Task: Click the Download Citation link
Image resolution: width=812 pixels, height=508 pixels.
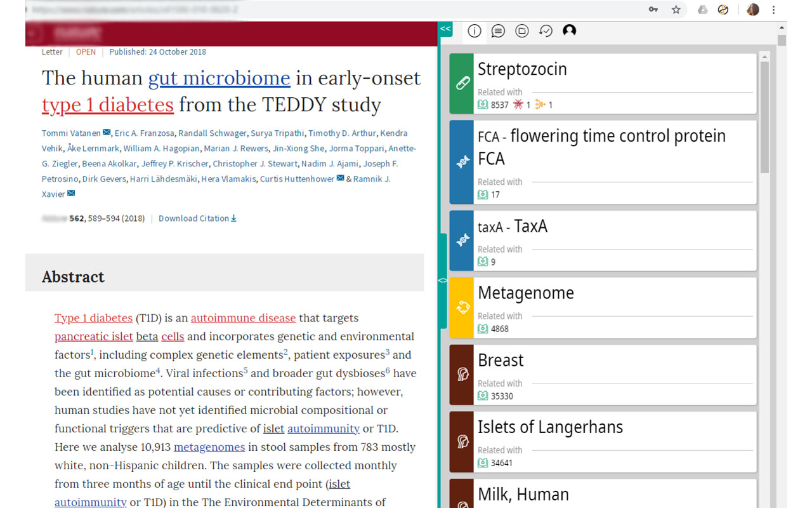Action: pos(197,218)
